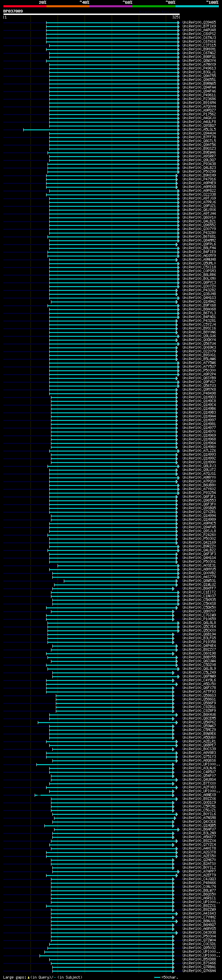Select the UniRef100_Q8W531 label

tap(199, 581)
